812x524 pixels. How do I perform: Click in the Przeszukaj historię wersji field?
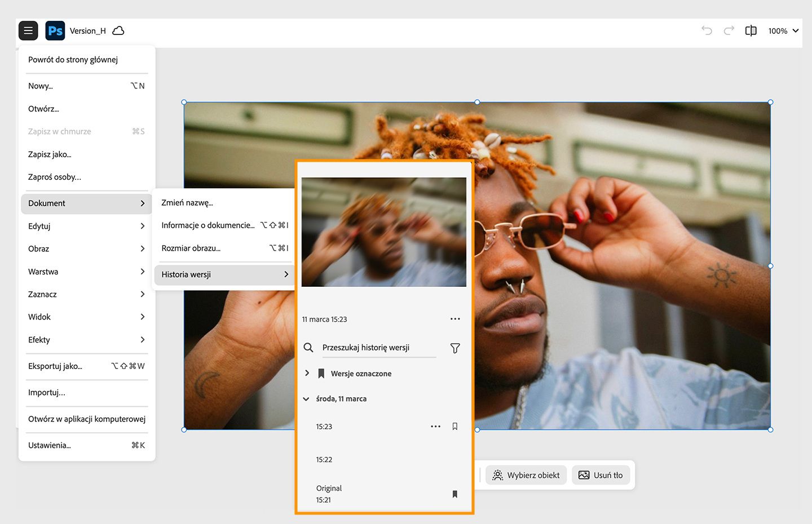(x=379, y=348)
